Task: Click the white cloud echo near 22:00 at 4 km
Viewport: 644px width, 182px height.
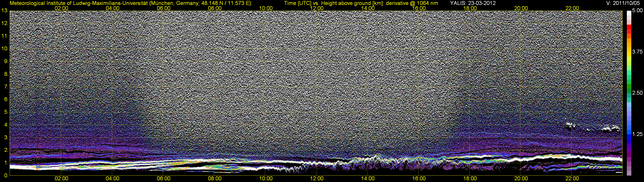Action: click(x=571, y=126)
